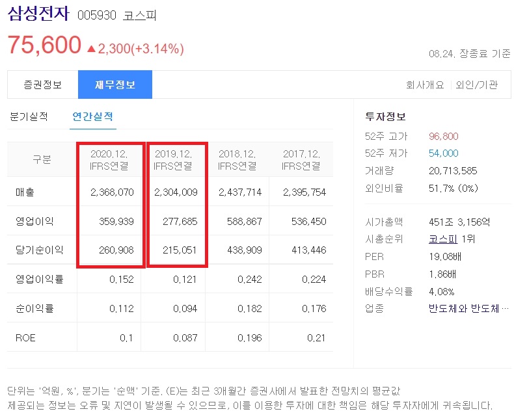Click the sales value 2,368,070
This screenshot has width=514, height=420.
112,192
